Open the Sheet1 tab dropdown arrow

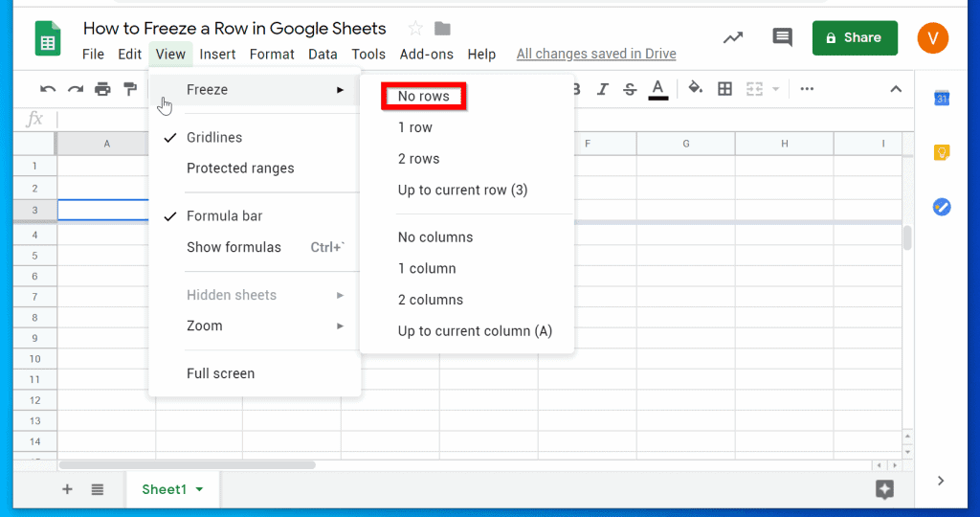199,489
